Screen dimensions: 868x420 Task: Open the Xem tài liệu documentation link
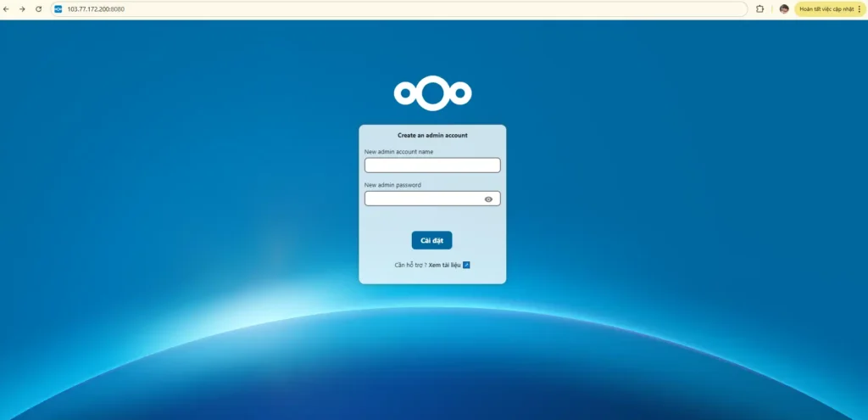coord(444,265)
